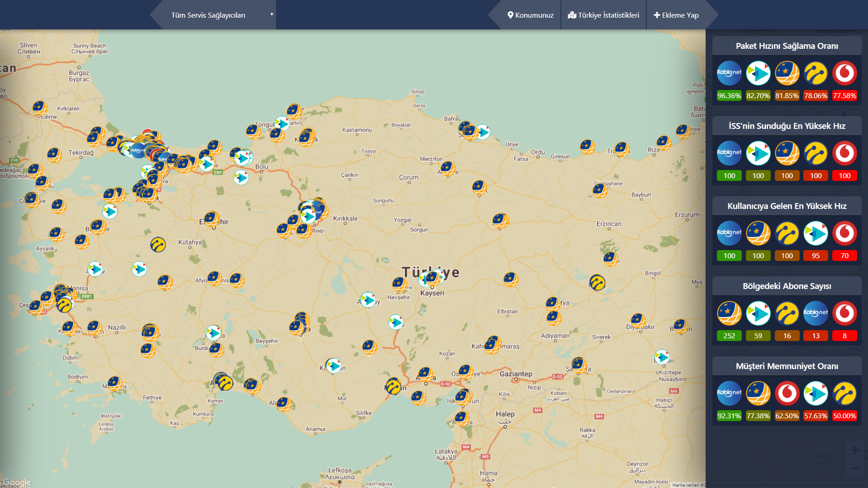Click Türk Telekom icon above 81.85%

[787, 73]
